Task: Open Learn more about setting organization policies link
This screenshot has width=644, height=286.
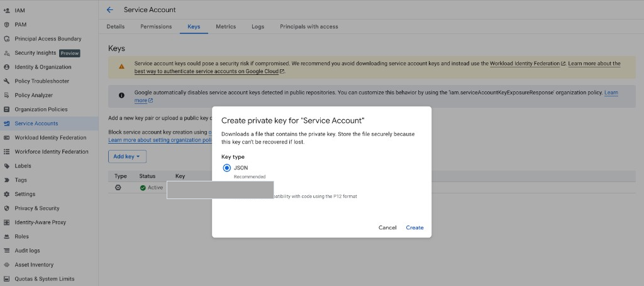Action: tap(160, 140)
